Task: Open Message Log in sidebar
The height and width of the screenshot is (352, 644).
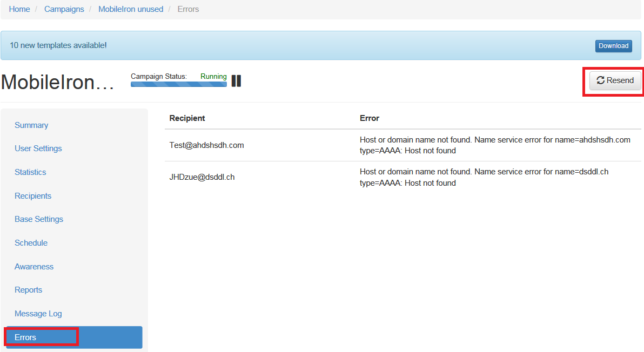Action: tap(38, 314)
